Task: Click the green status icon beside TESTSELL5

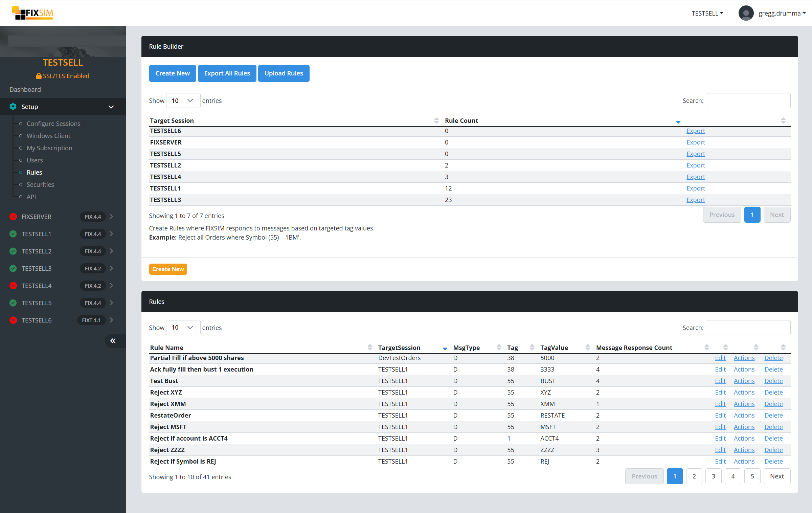Action: pos(13,303)
